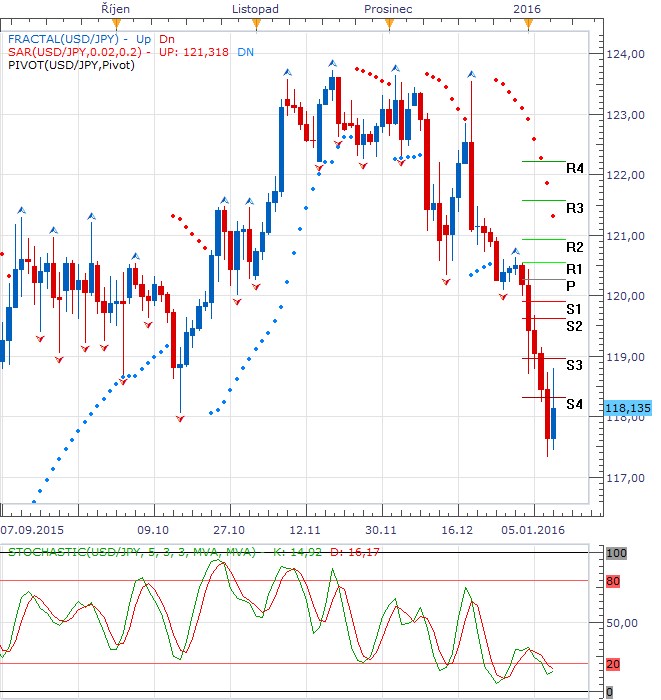Click the S4 pivot support label

574,404
